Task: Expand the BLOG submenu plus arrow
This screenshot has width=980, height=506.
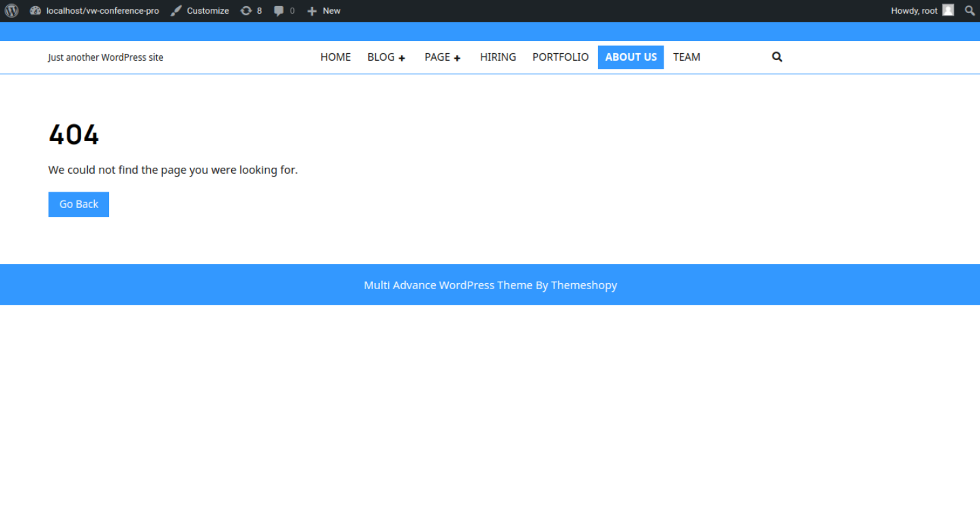Action: [x=402, y=59]
